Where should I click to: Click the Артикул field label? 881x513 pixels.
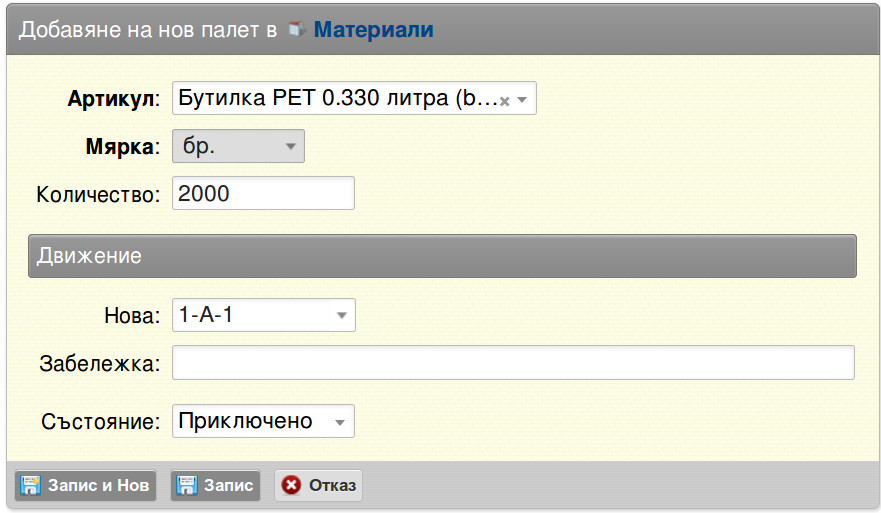(x=114, y=99)
